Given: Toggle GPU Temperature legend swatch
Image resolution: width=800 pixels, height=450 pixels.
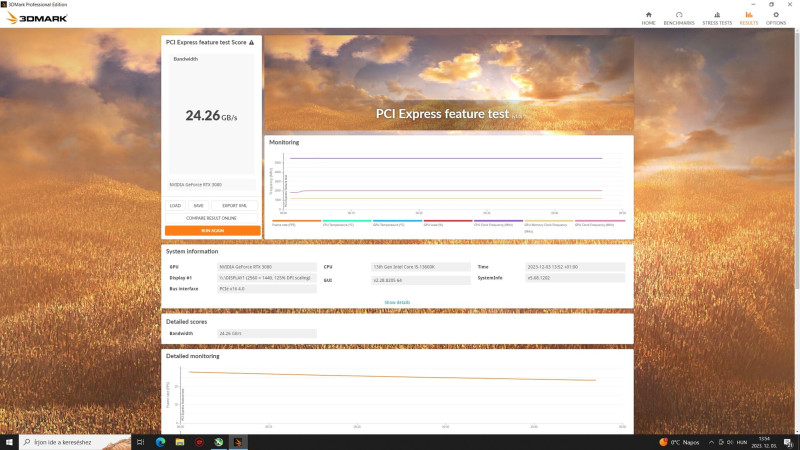Looking at the screenshot, I should [x=397, y=221].
